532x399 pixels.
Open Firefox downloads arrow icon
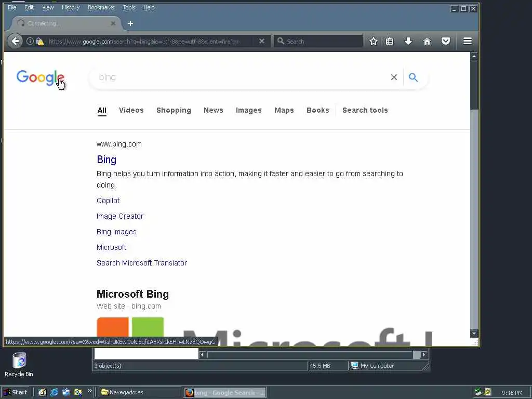(x=408, y=41)
